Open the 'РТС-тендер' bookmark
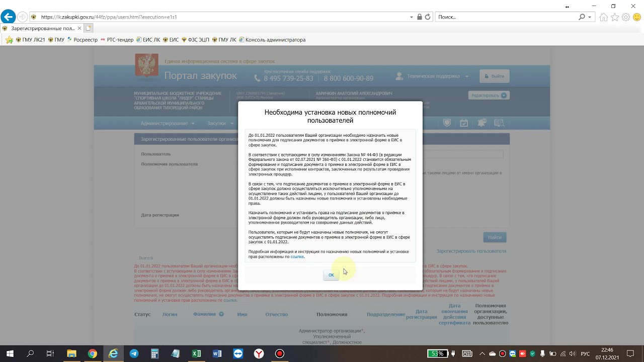This screenshot has width=644, height=362. point(117,40)
